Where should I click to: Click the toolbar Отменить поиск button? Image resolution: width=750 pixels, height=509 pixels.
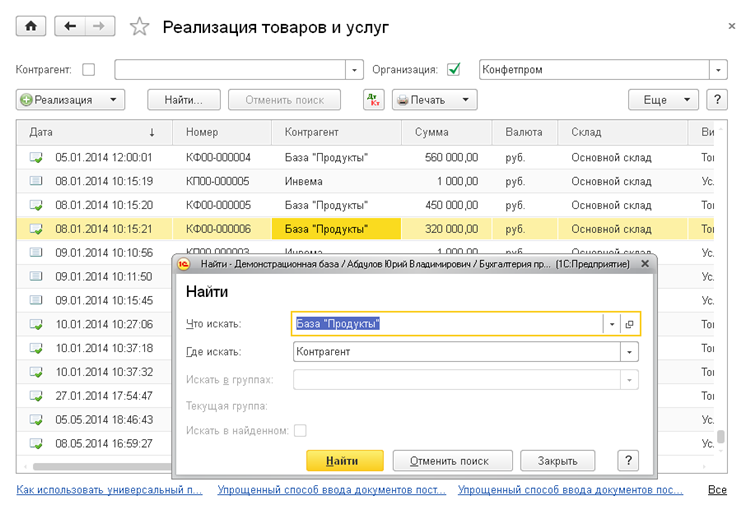click(x=285, y=100)
